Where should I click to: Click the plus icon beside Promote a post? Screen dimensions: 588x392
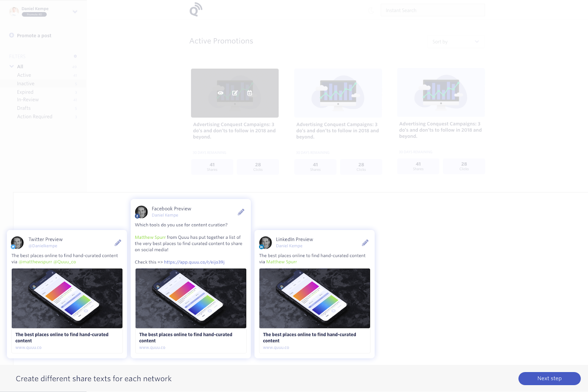point(12,35)
